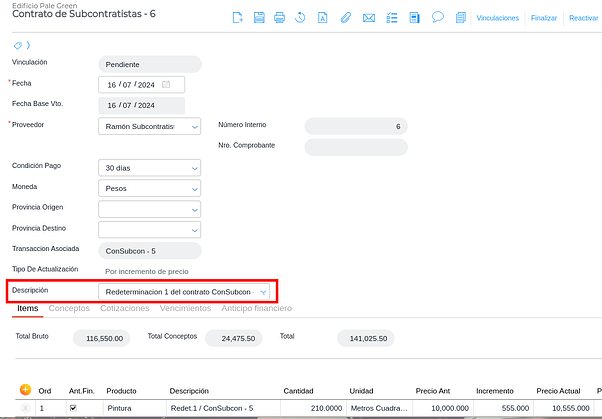The image size is (602, 419).
Task: Toggle Ant.Fin. checkbox for Pintura row
Action: pos(72,408)
